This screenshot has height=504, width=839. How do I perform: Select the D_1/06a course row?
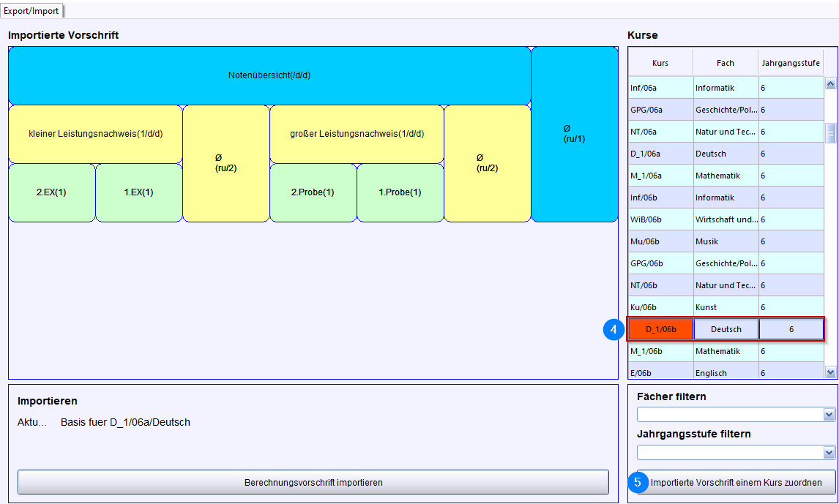(x=726, y=154)
